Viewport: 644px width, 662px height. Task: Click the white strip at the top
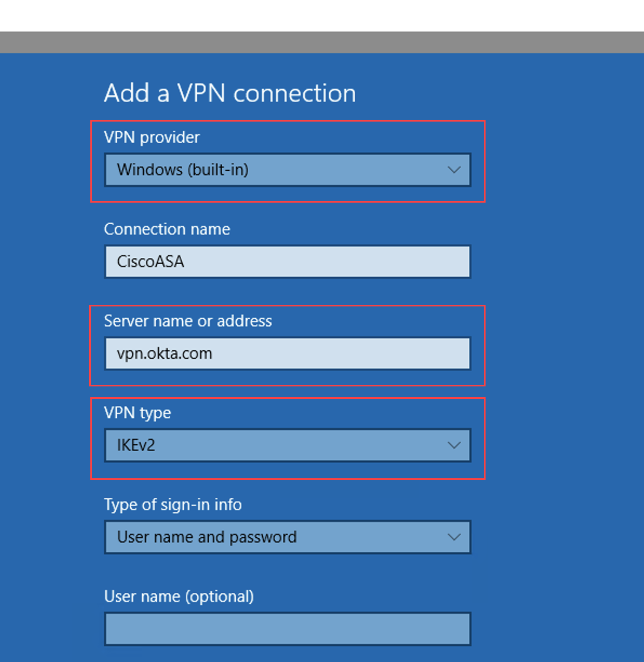click(322, 16)
